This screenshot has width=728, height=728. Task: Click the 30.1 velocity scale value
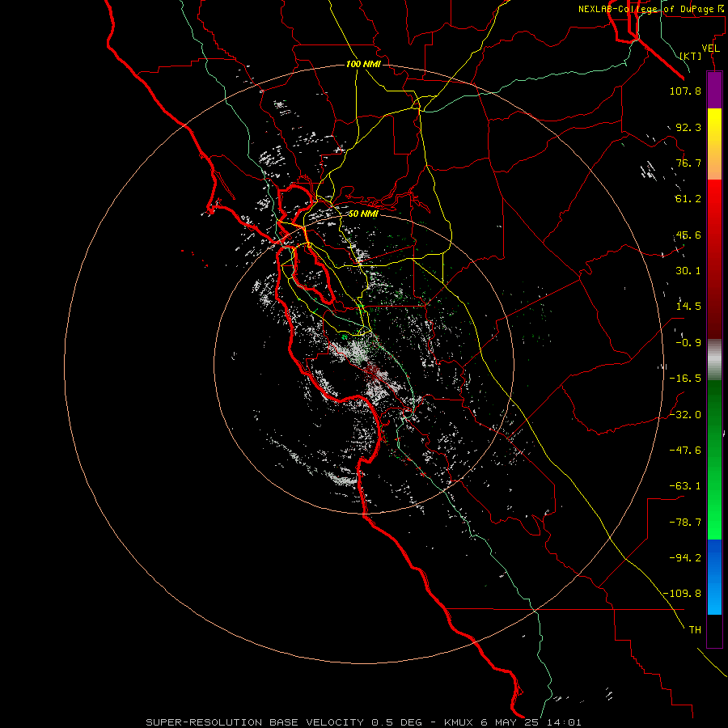click(688, 271)
